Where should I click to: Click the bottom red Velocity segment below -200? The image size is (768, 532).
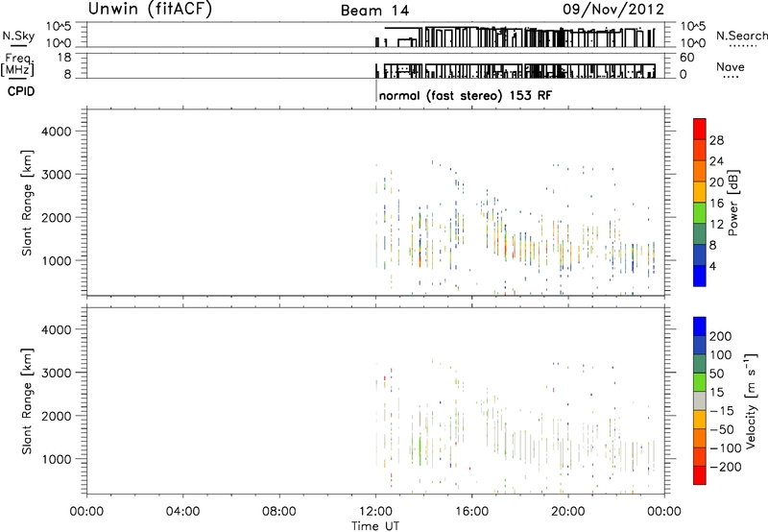point(700,475)
